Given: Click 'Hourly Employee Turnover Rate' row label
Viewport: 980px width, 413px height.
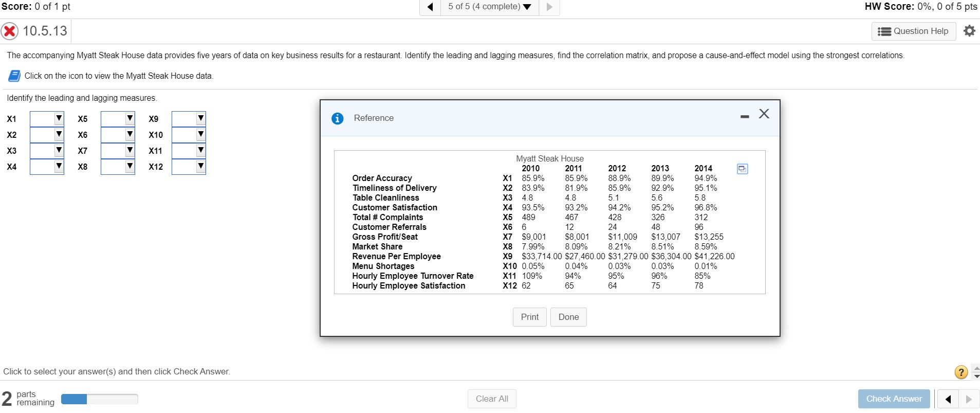Looking at the screenshot, I should tap(413, 276).
